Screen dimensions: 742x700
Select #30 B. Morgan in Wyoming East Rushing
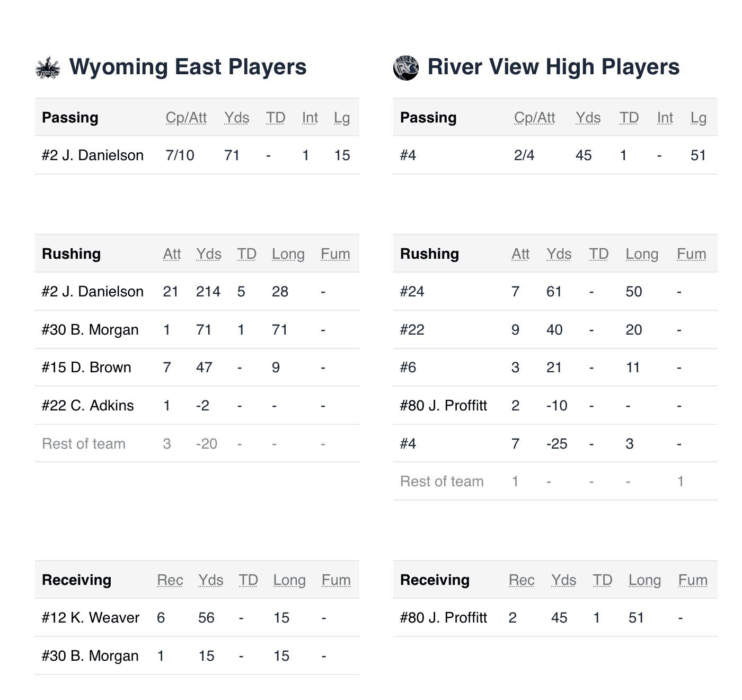pos(90,330)
